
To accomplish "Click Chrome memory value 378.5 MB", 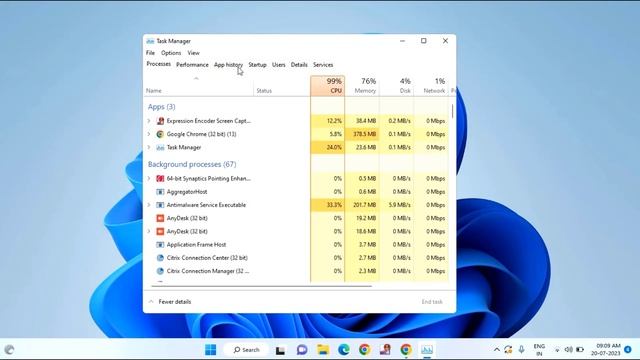I will point(364,134).
